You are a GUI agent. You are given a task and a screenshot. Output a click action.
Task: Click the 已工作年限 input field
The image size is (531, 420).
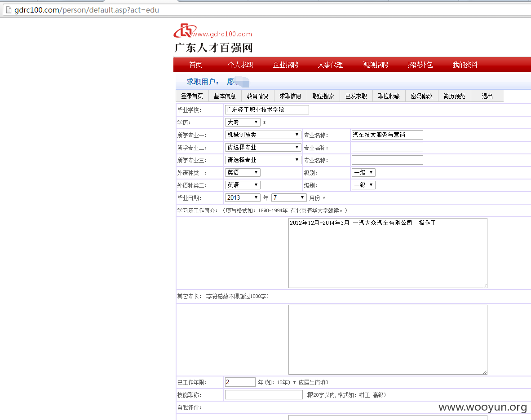tap(240, 382)
